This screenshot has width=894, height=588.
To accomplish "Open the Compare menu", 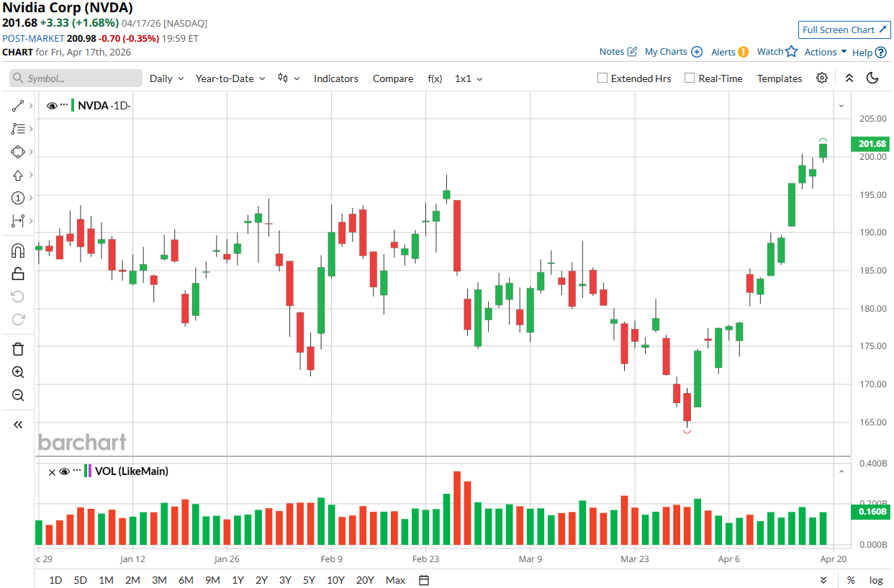I will coord(393,78).
